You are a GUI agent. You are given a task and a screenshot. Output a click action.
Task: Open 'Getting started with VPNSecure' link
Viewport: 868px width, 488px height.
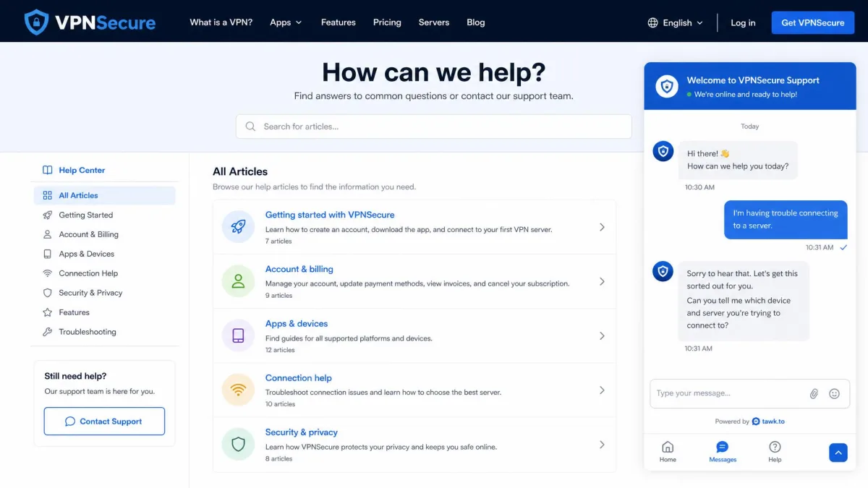click(330, 215)
